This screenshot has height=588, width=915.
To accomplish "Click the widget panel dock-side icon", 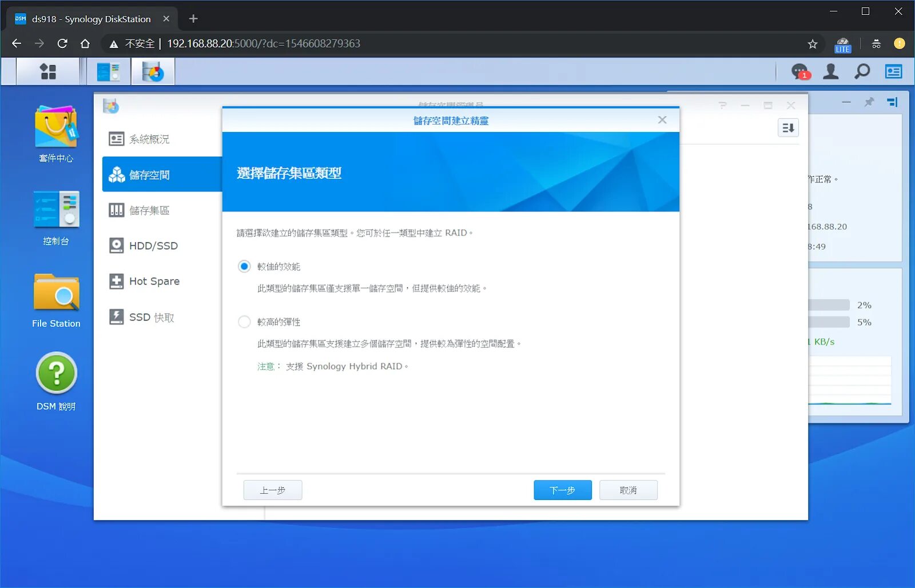I will coord(893,102).
